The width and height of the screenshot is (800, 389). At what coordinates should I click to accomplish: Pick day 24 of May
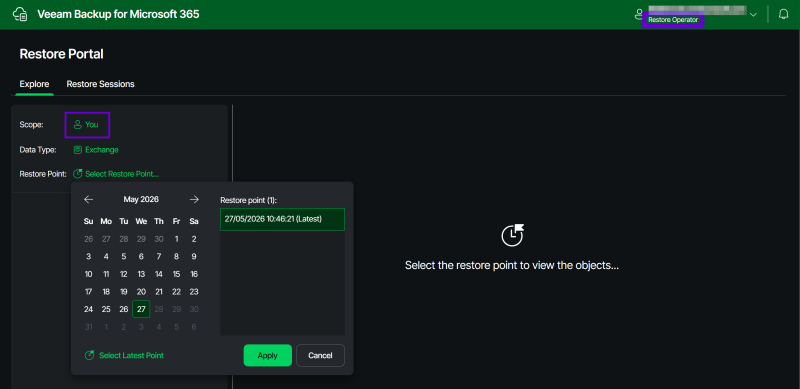(x=88, y=309)
